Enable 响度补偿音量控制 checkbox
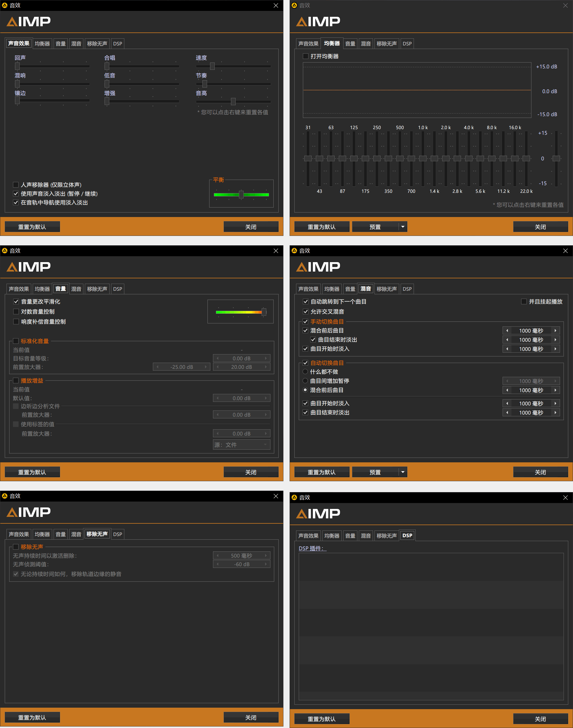573x728 pixels. coord(16,321)
